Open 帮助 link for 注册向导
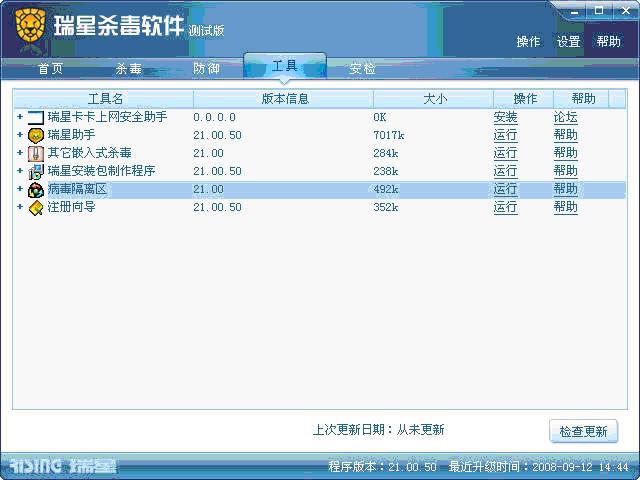This screenshot has width=640, height=480. click(565, 207)
